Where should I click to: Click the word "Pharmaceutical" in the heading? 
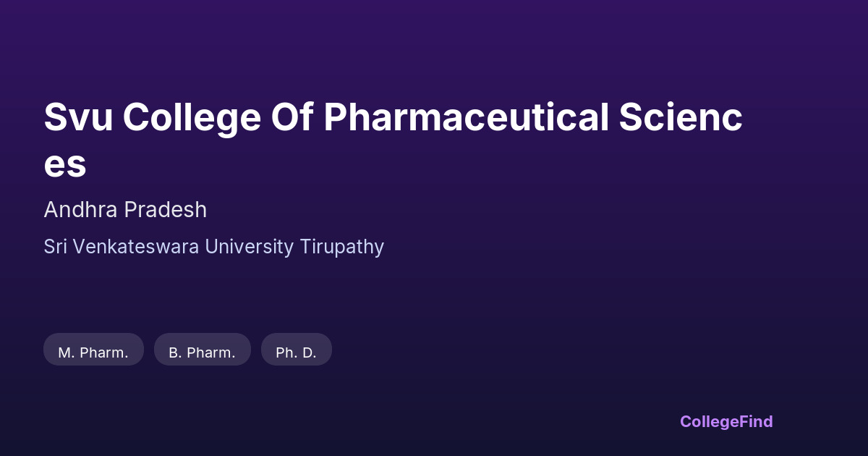tap(466, 118)
